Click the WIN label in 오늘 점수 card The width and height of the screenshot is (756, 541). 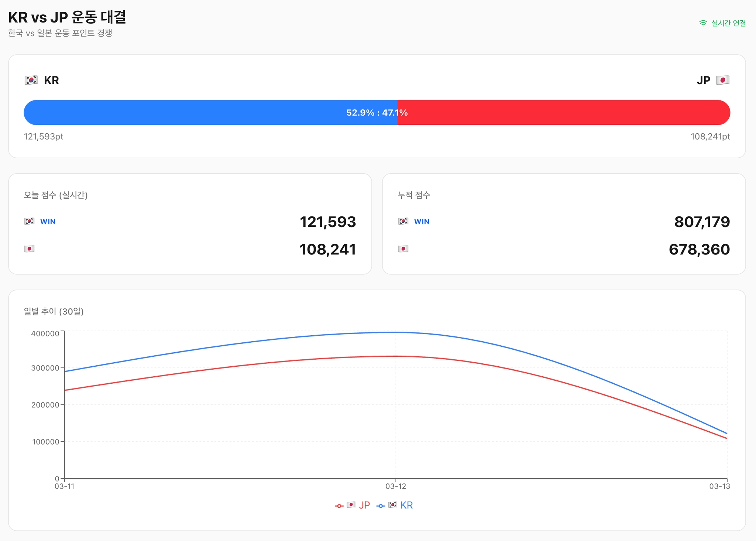click(x=48, y=222)
